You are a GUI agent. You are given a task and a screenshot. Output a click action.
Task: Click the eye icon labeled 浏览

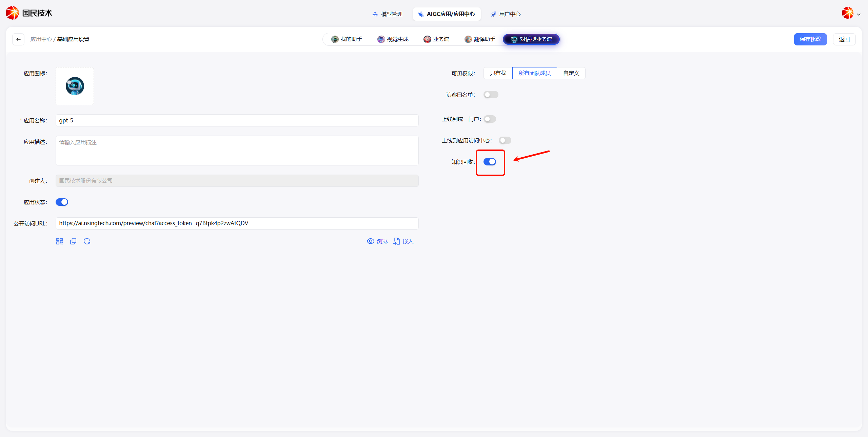coord(371,241)
